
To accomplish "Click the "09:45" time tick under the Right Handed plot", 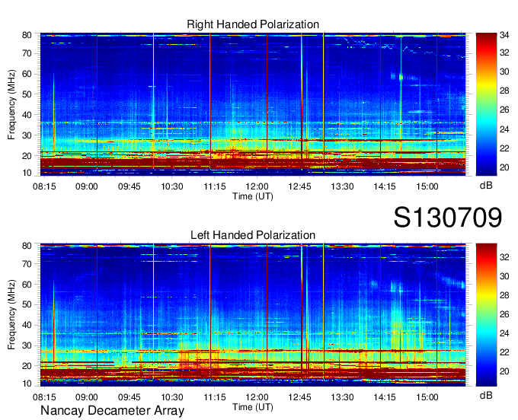I will (129, 186).
